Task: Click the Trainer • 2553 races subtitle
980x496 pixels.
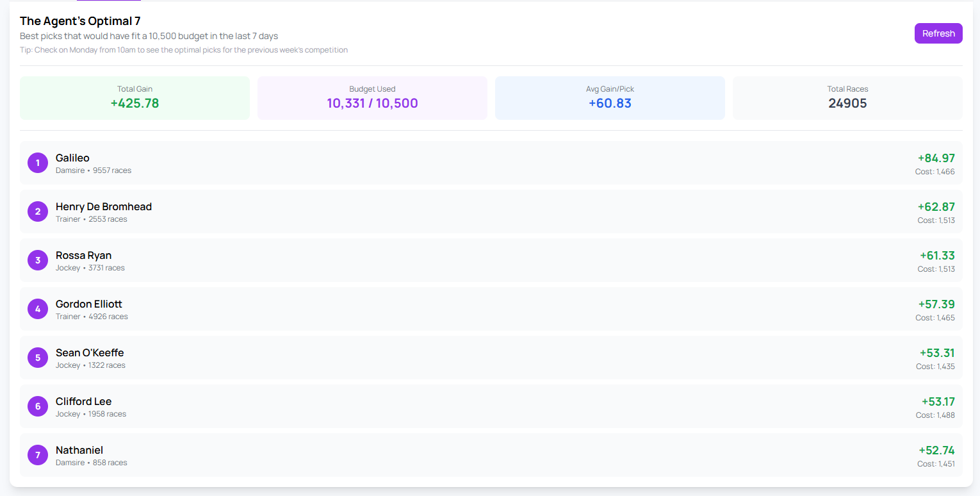Action: pos(92,219)
